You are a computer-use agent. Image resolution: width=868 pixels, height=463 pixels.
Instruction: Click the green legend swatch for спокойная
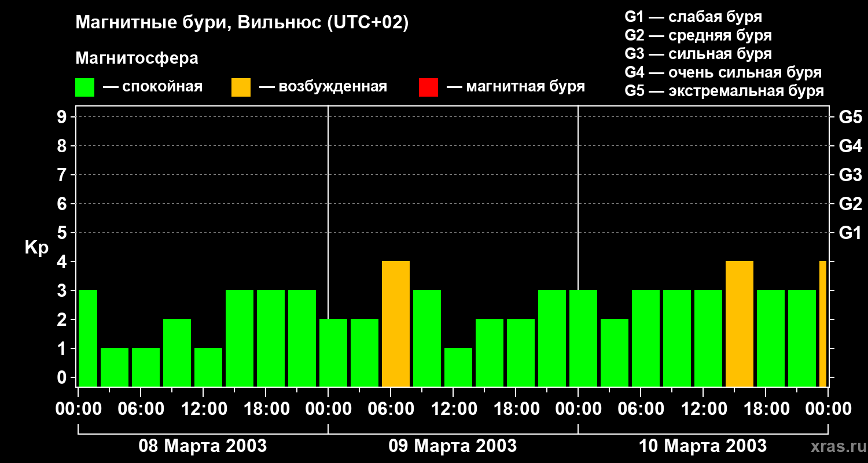[85, 87]
